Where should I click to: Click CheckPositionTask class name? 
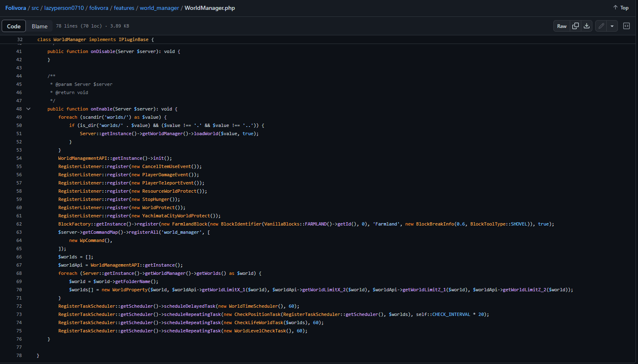(258, 314)
